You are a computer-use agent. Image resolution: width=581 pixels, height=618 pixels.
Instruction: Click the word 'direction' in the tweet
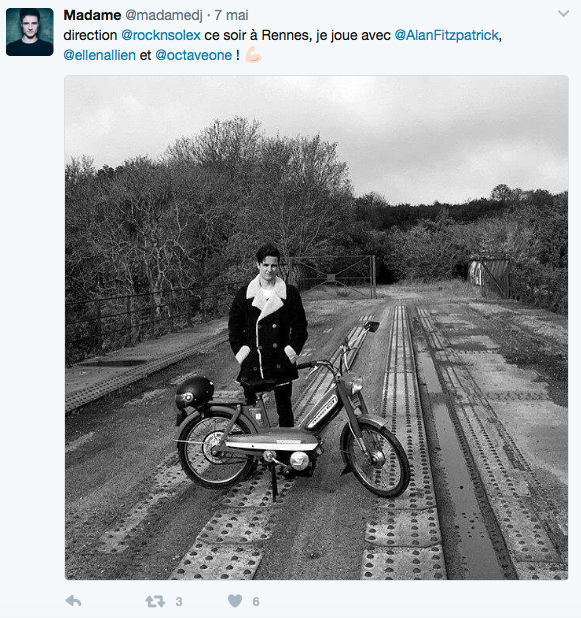(x=90, y=35)
